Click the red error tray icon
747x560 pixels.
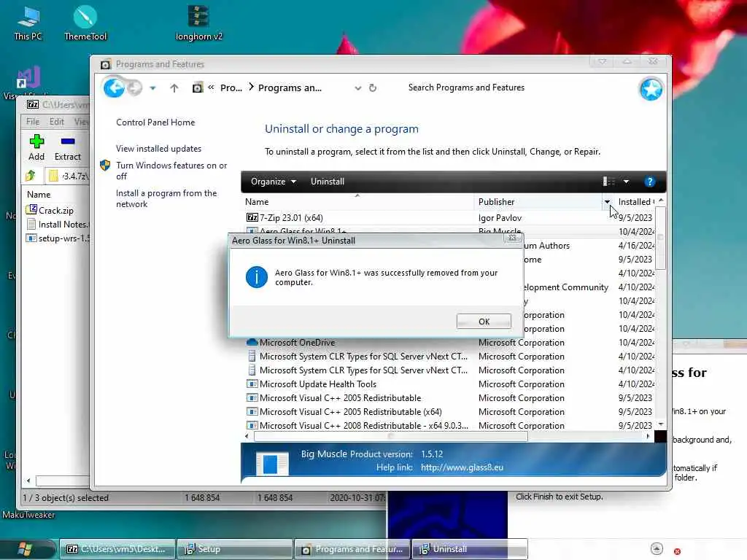click(x=677, y=551)
